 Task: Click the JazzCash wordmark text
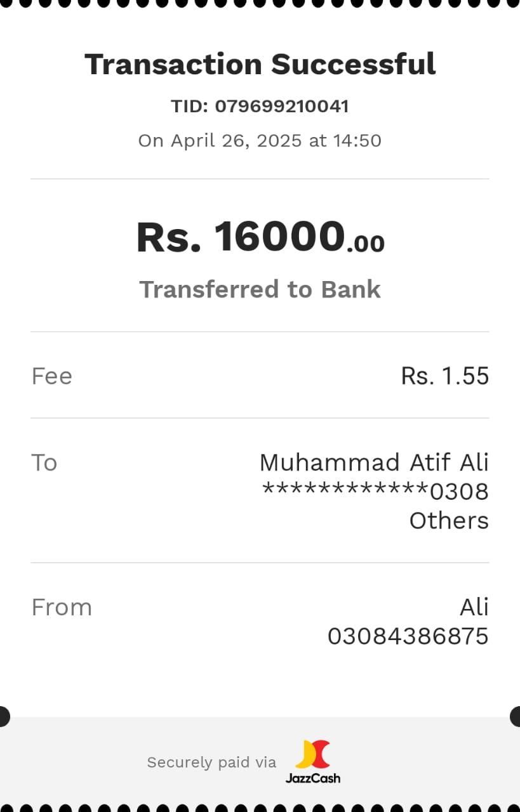(x=312, y=778)
